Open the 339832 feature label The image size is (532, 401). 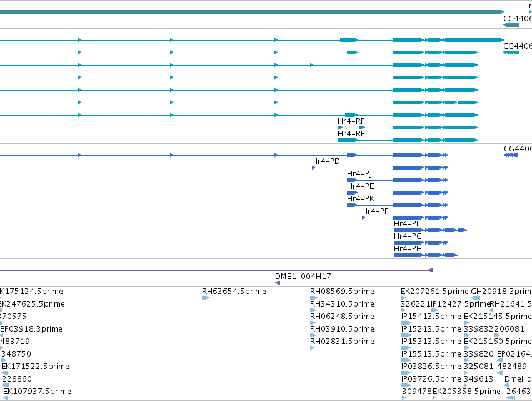pyautogui.click(x=478, y=328)
